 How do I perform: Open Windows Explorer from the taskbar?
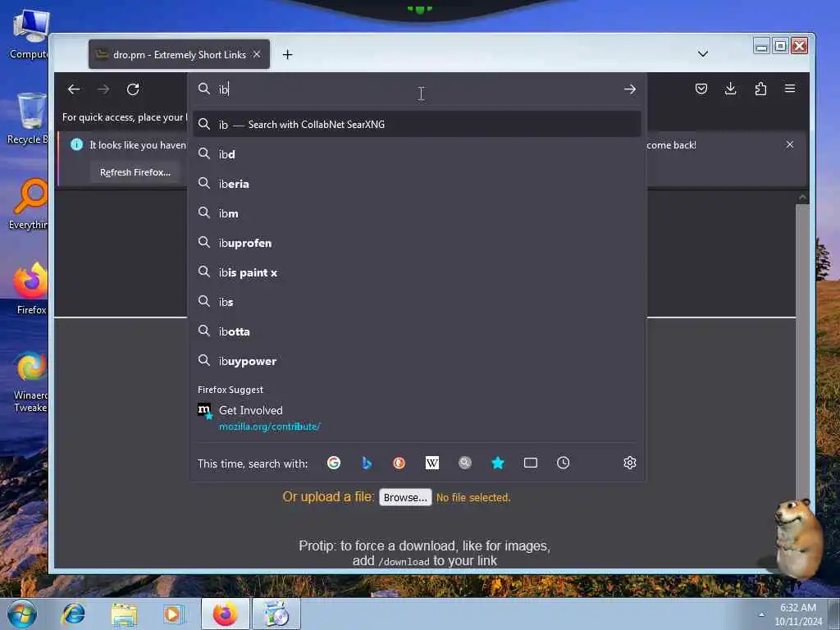[x=125, y=614]
